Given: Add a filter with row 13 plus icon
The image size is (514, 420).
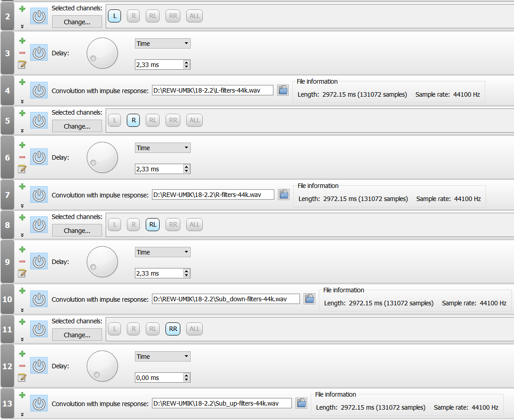Looking at the screenshot, I should pyautogui.click(x=22, y=395).
